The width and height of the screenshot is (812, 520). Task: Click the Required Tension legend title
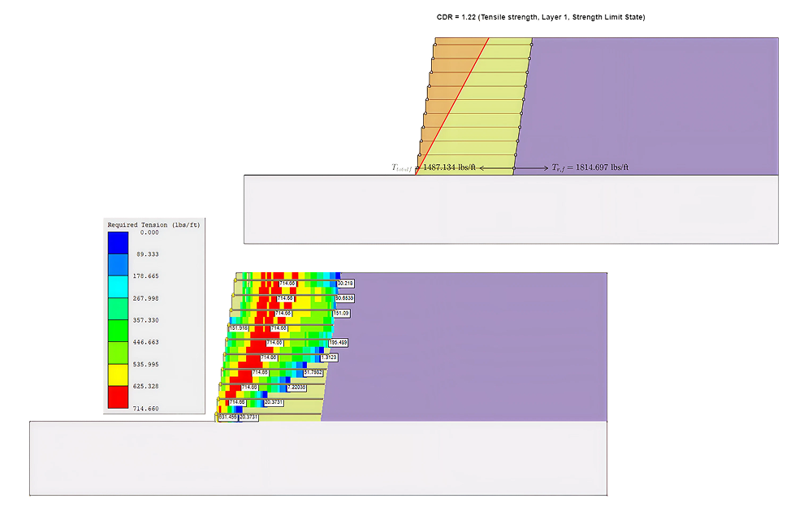pos(153,224)
